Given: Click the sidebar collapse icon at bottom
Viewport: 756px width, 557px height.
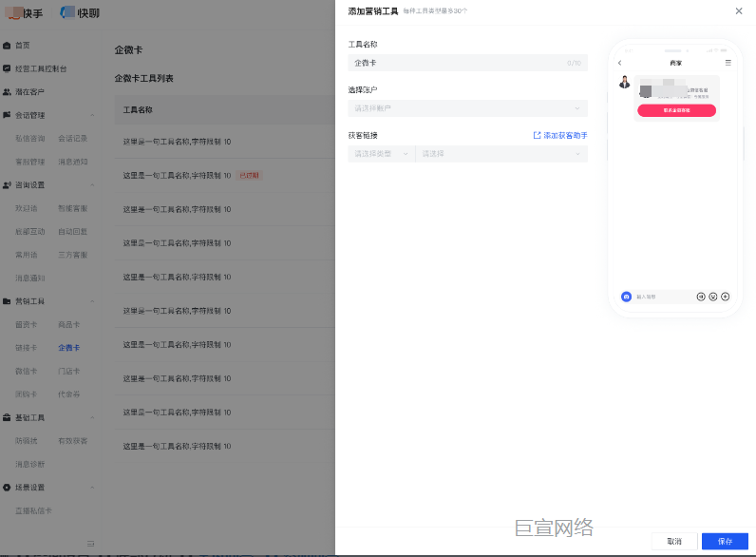Looking at the screenshot, I should tap(90, 544).
